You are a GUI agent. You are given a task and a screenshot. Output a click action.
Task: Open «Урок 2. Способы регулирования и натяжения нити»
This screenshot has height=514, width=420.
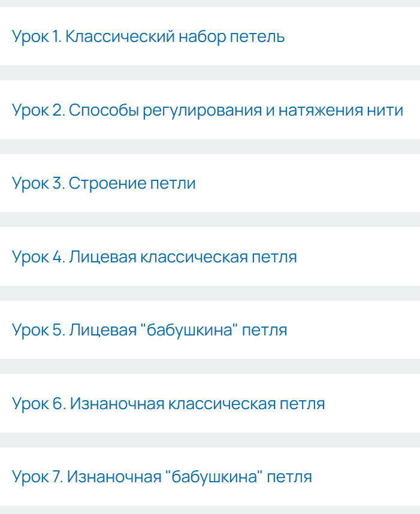207,110
